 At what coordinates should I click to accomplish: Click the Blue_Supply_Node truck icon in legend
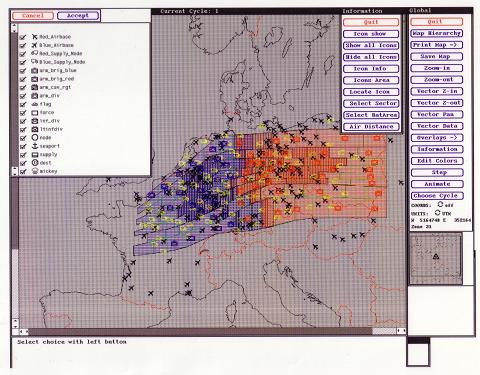(x=34, y=62)
